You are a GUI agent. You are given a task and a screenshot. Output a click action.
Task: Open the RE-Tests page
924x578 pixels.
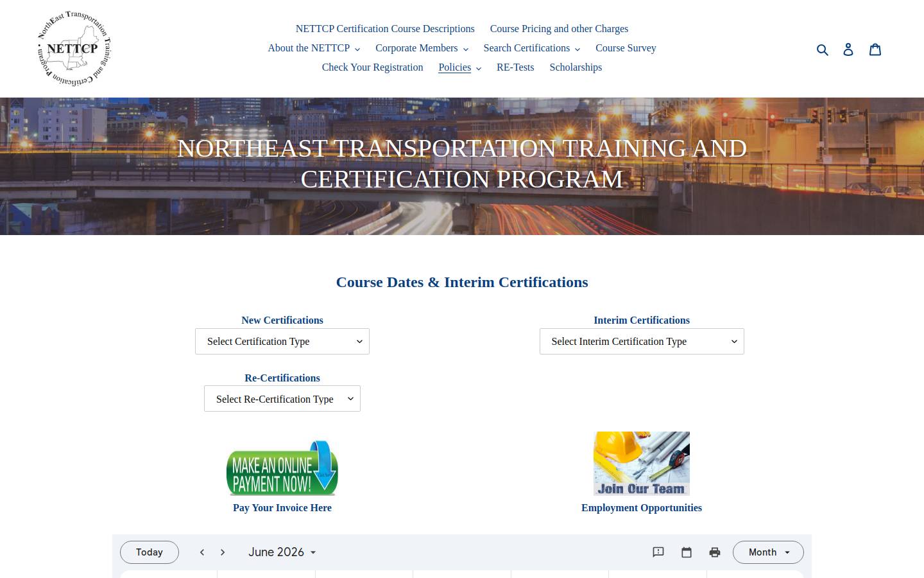pyautogui.click(x=515, y=67)
